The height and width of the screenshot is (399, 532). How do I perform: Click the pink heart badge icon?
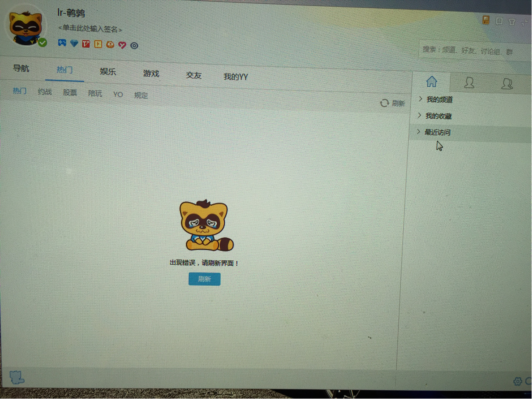point(122,45)
